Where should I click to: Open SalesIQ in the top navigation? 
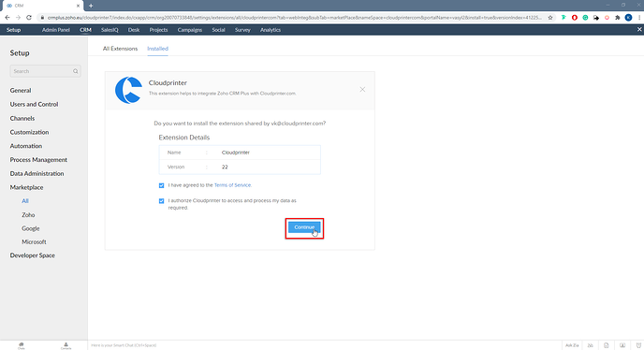pyautogui.click(x=110, y=30)
